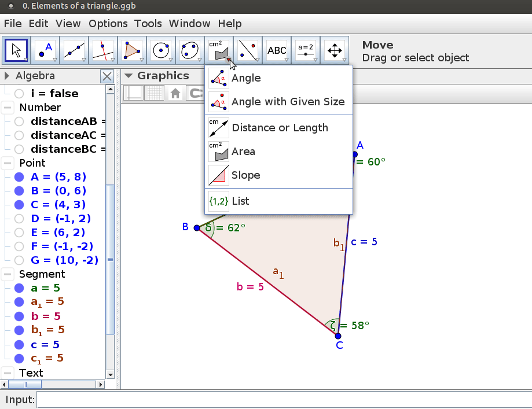Select the Circle with Center tool
This screenshot has height=409, width=532.
pyautogui.click(x=161, y=50)
